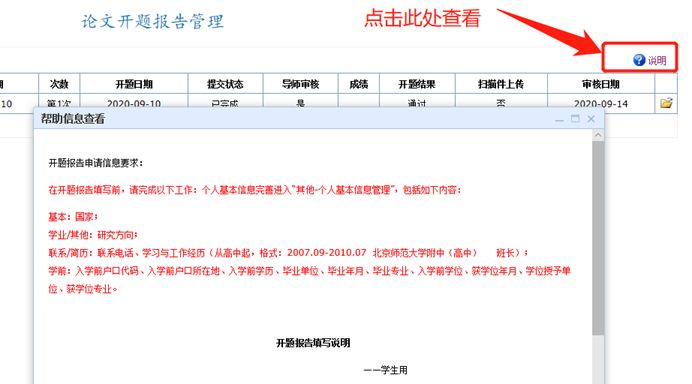Click the 开题报告申请信息要求 heading text
Screen dimensions: 692x384
pos(96,163)
